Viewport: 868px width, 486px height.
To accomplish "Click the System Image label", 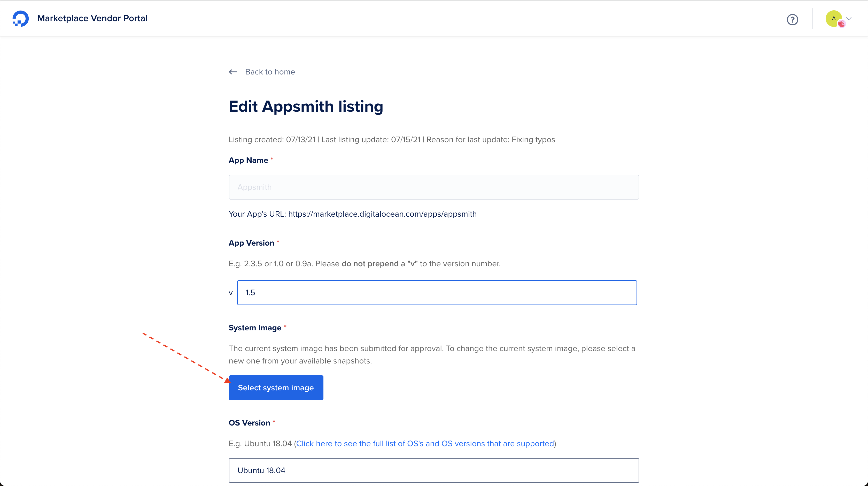I will (x=255, y=328).
